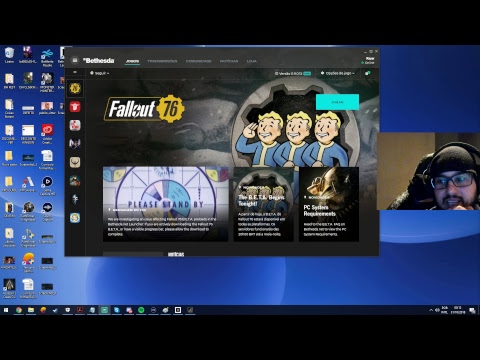Select the Lixeira recycle bin desktop icon
The width and height of the screenshot is (480, 360).
tap(9, 55)
